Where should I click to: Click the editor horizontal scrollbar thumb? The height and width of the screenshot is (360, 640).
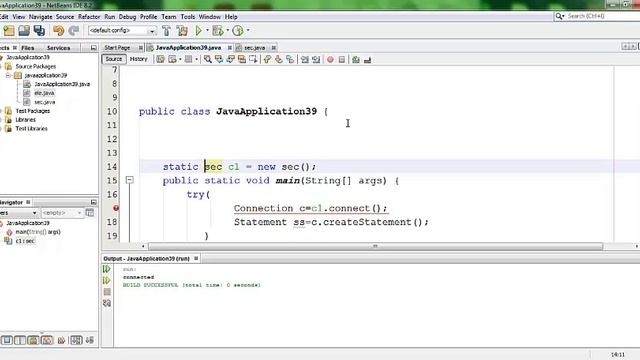pyautogui.click(x=375, y=246)
